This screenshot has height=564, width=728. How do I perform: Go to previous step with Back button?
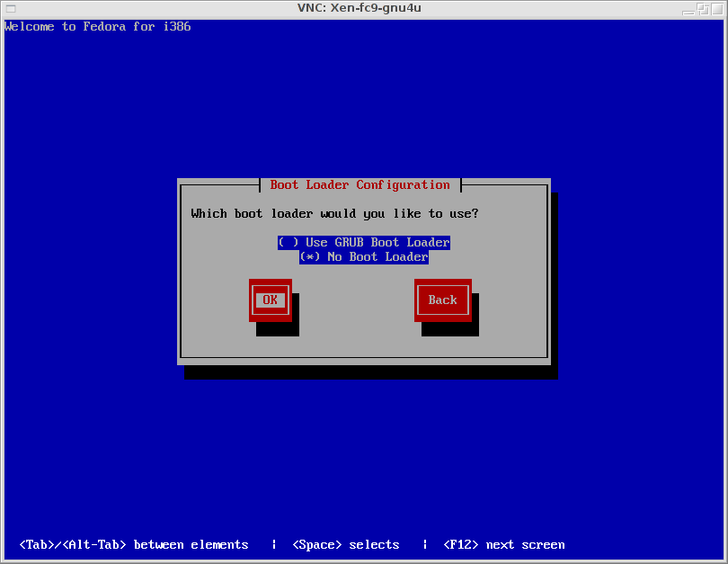click(442, 300)
